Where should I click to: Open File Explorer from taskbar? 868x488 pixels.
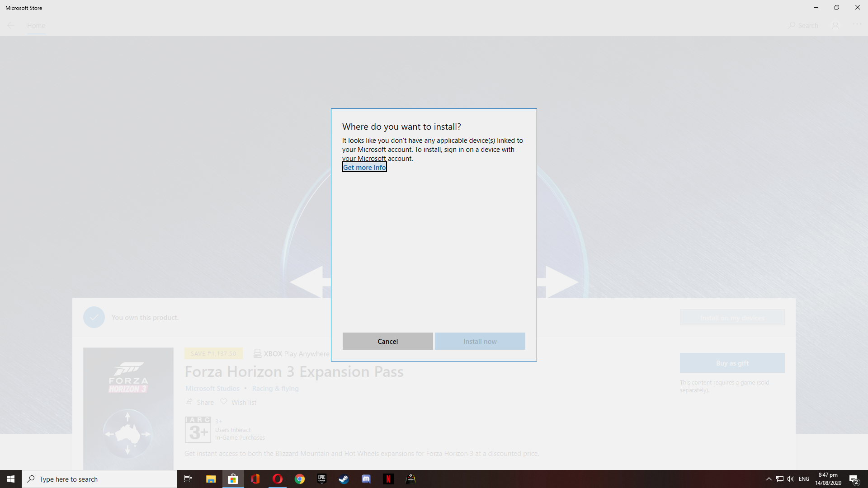pyautogui.click(x=211, y=479)
